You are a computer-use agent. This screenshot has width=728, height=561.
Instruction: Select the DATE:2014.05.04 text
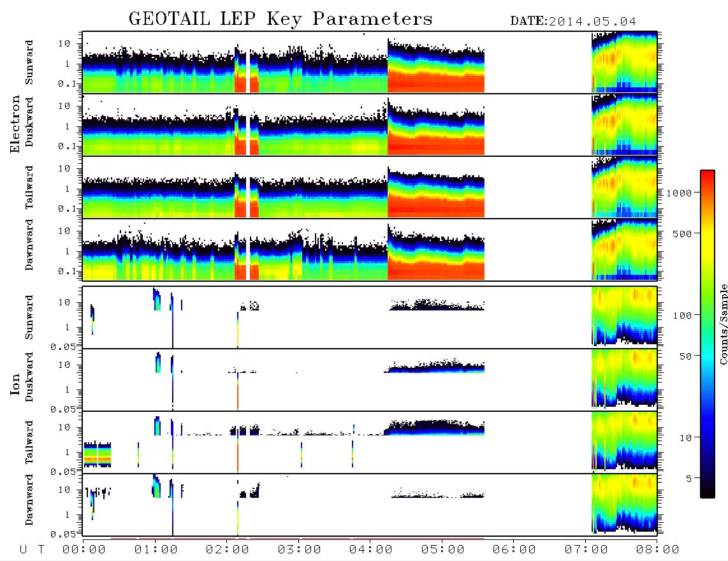[x=573, y=22]
